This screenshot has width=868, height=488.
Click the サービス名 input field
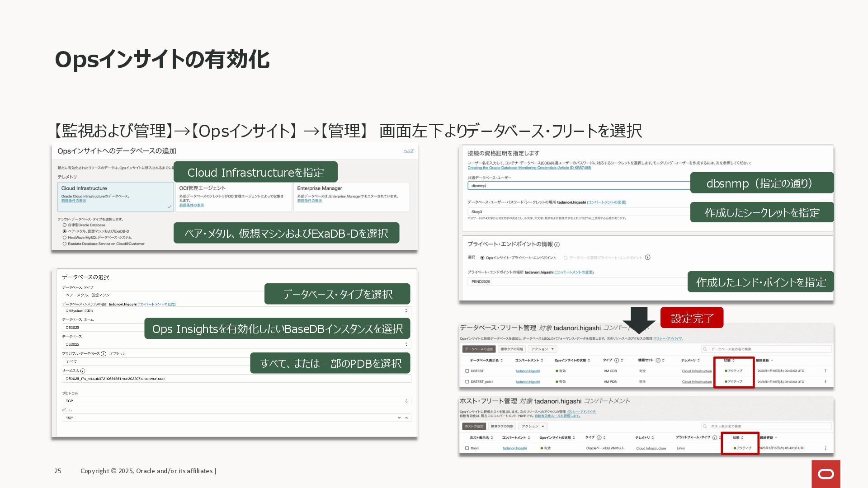(x=237, y=379)
